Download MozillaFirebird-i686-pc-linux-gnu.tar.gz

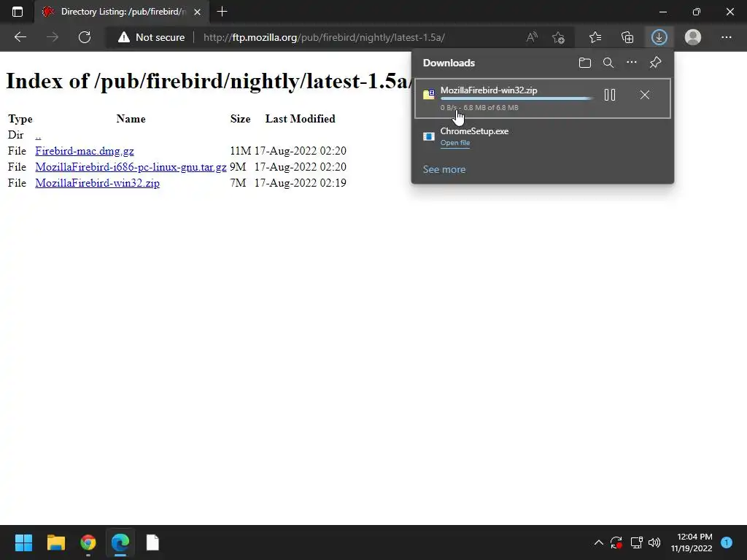(x=131, y=167)
